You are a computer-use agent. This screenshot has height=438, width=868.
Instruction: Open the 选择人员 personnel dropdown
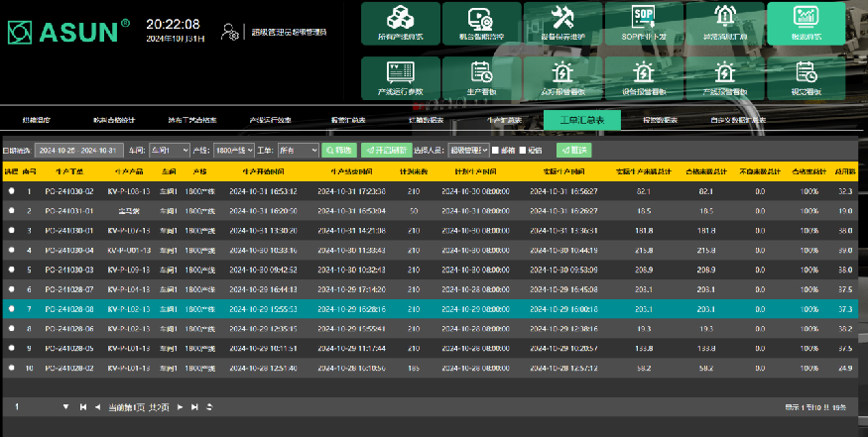point(468,150)
